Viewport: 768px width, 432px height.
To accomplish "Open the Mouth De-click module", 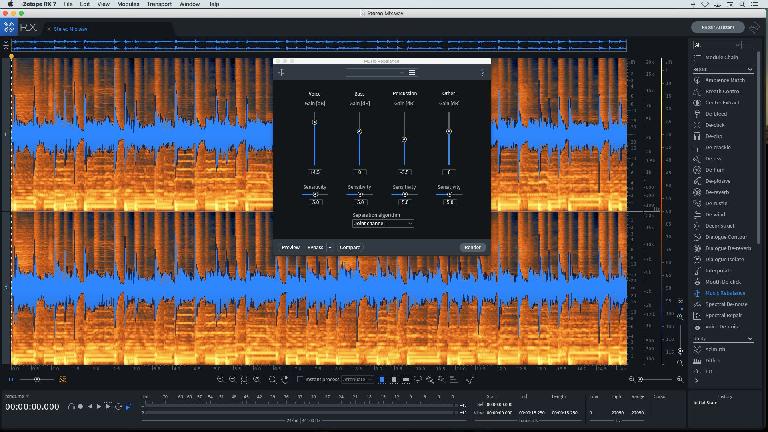I will [x=718, y=282].
